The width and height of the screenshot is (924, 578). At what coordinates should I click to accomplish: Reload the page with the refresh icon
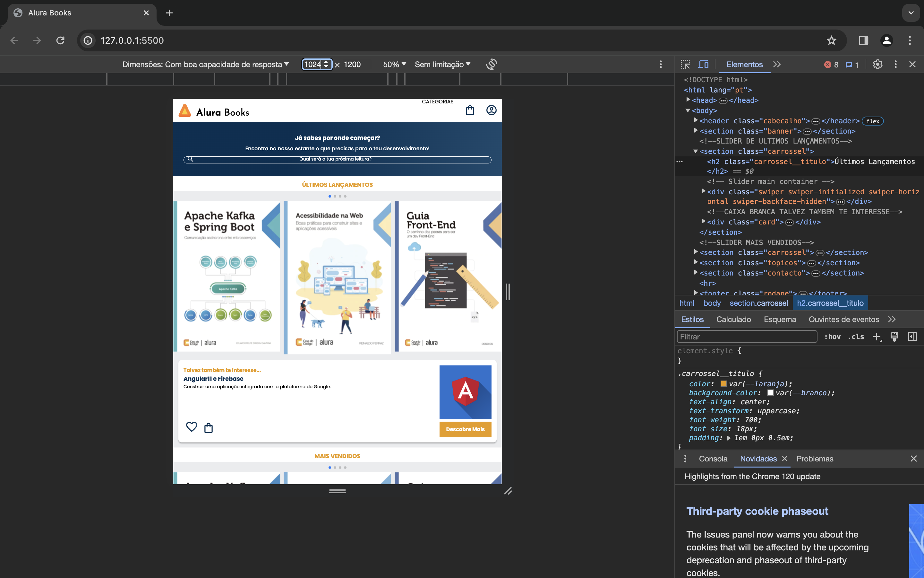point(60,40)
